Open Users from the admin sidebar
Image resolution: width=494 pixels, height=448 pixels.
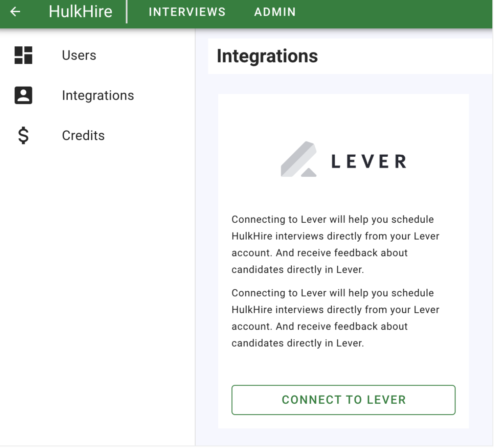79,55
